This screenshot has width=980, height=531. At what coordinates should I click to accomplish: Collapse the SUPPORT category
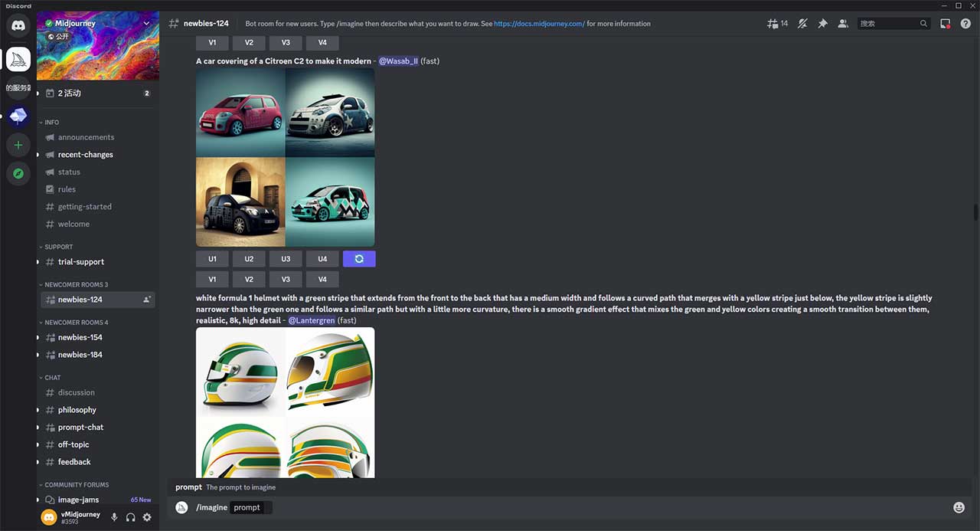(58, 247)
